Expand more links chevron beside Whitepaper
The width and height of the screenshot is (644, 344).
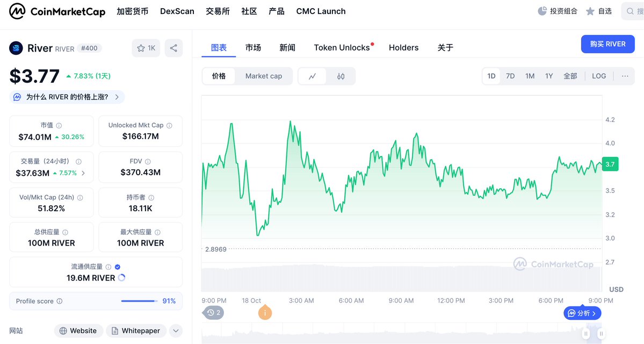176,331
